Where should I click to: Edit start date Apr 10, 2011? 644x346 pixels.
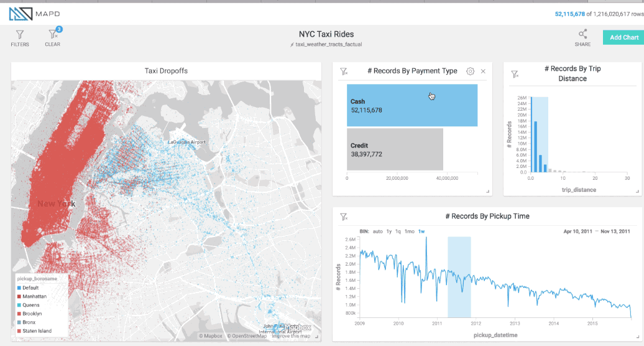(577, 231)
